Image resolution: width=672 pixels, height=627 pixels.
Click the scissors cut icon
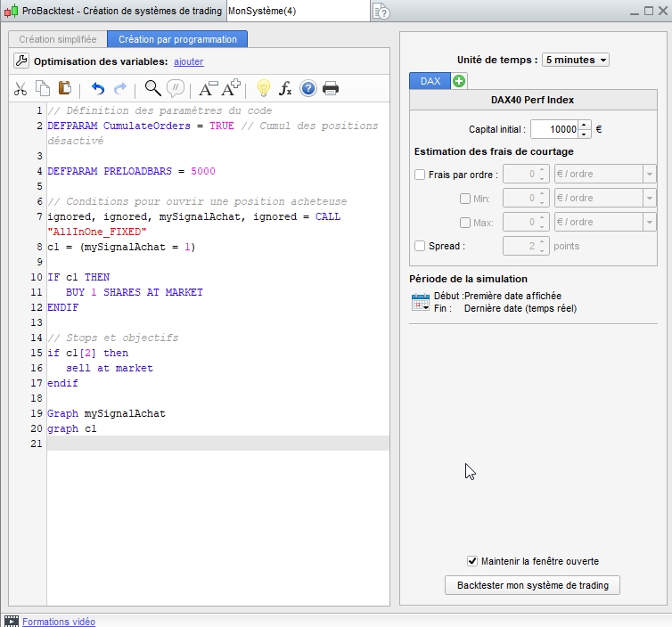pyautogui.click(x=20, y=88)
